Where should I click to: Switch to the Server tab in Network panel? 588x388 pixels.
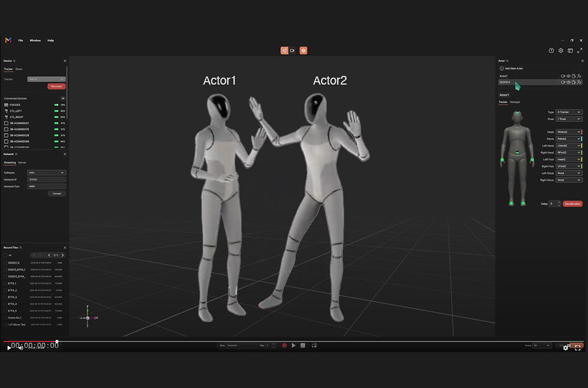(x=22, y=163)
